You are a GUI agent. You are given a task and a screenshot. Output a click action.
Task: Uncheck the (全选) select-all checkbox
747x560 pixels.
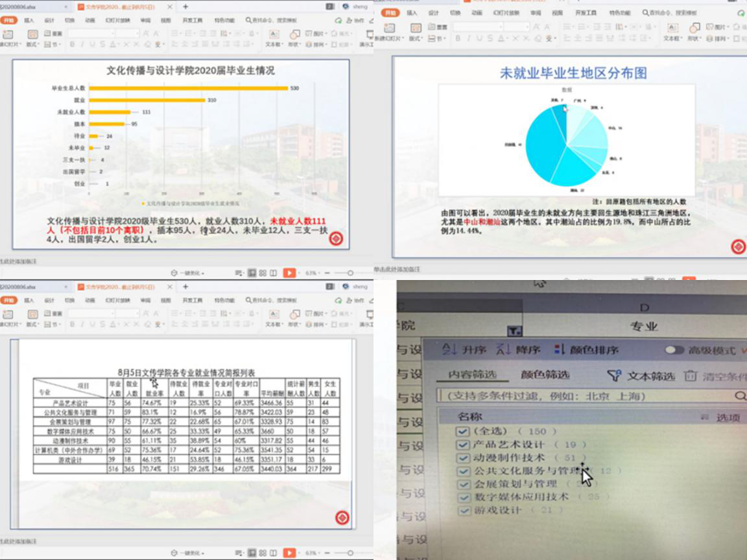coord(462,432)
